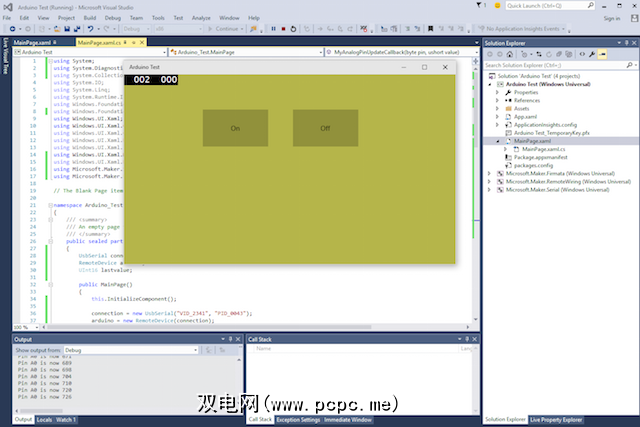The height and width of the screenshot is (427, 640).
Task: Click the Visual Studio logo icon
Action: click(x=9, y=6)
